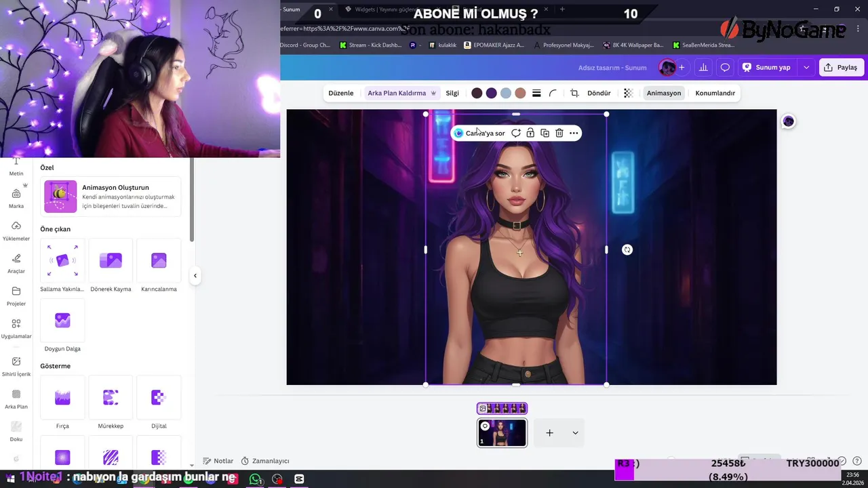Click Arka Plan Kaldırma background remover
The height and width of the screenshot is (488, 868).
click(401, 93)
